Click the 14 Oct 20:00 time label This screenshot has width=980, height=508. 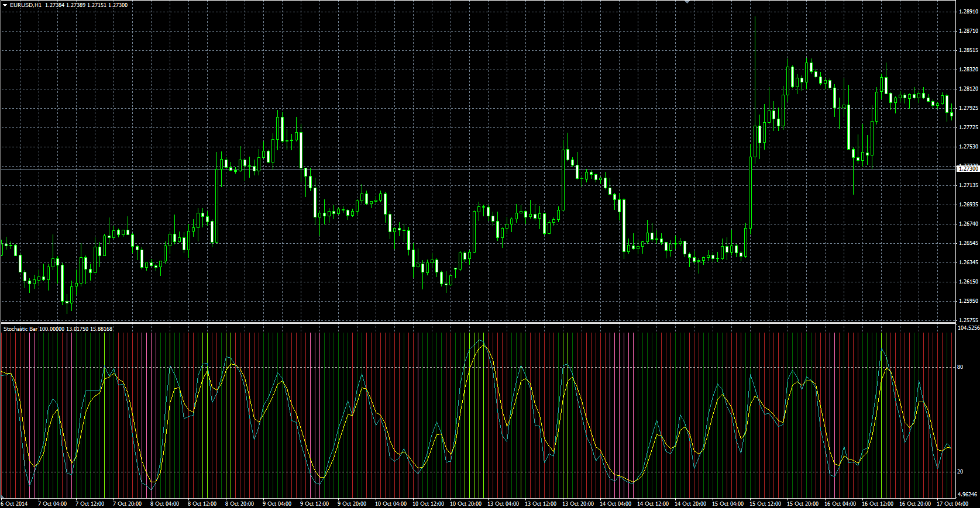tap(690, 503)
